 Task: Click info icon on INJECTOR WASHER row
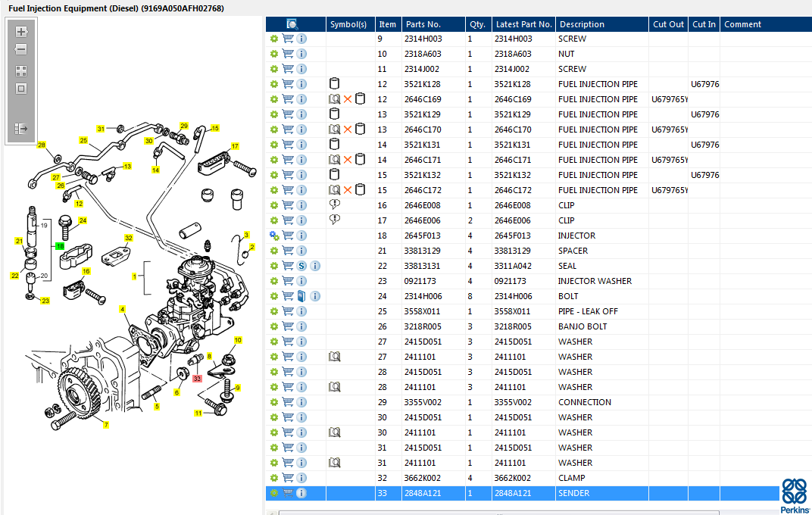point(301,281)
